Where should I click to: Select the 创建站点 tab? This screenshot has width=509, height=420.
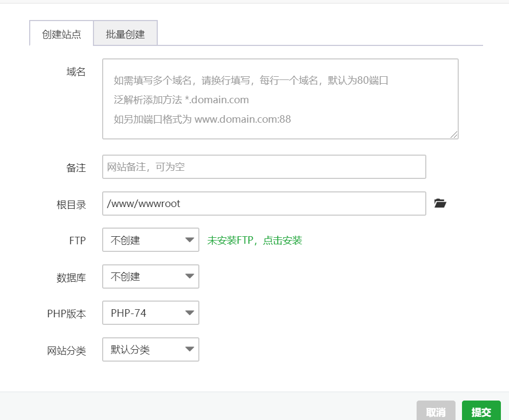click(x=62, y=34)
